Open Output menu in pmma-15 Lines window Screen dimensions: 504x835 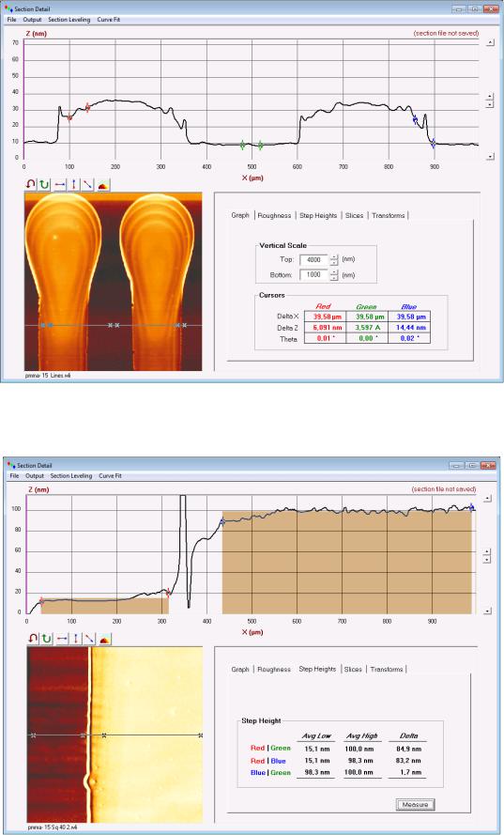32,20
